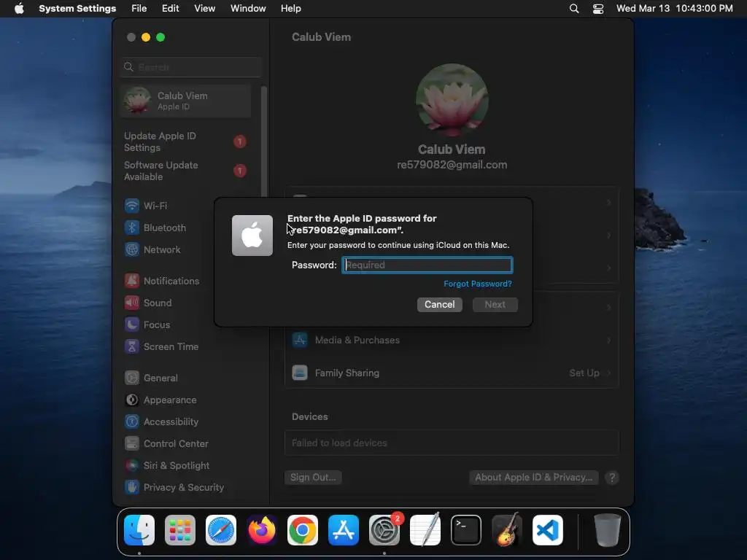Click the Siri & Spotlight icon

[x=132, y=466]
